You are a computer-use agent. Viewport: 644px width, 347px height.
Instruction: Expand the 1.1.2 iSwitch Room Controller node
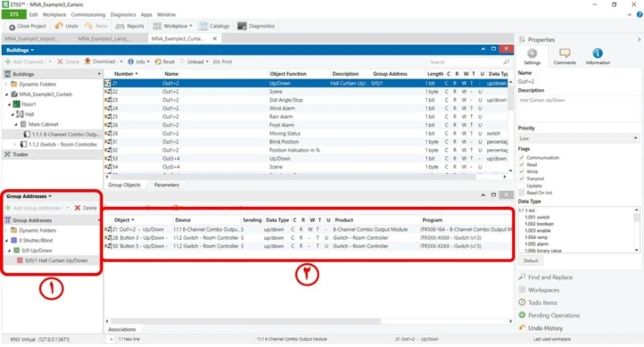click(16, 144)
